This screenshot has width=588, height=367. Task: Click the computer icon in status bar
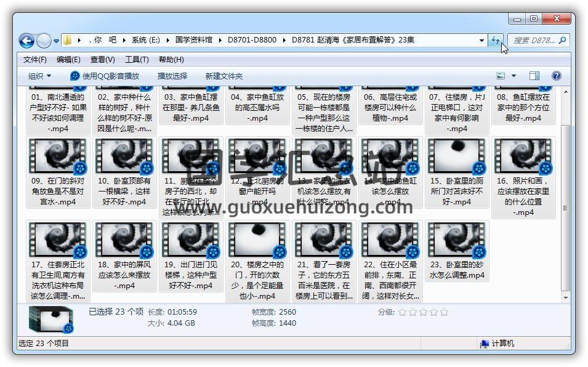[485, 344]
